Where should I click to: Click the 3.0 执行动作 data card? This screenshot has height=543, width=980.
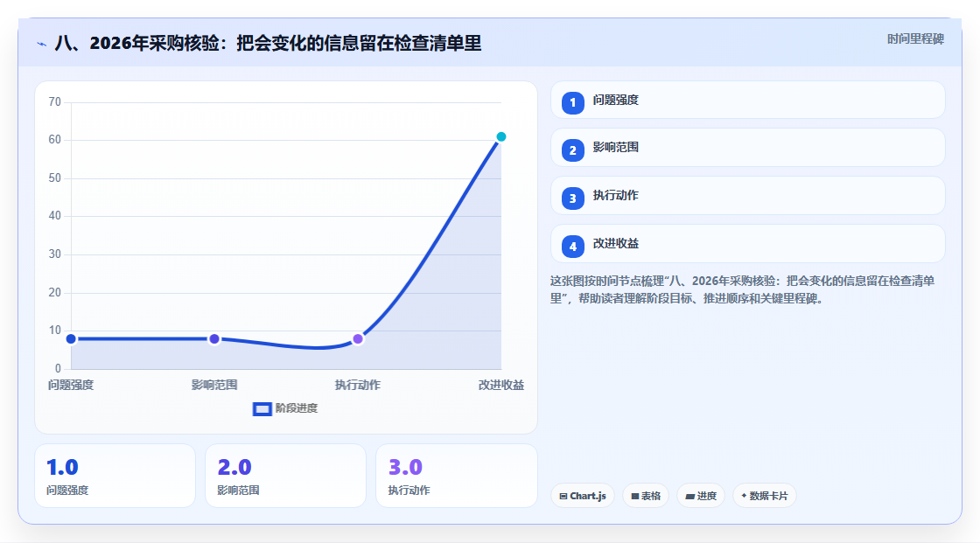coord(456,476)
